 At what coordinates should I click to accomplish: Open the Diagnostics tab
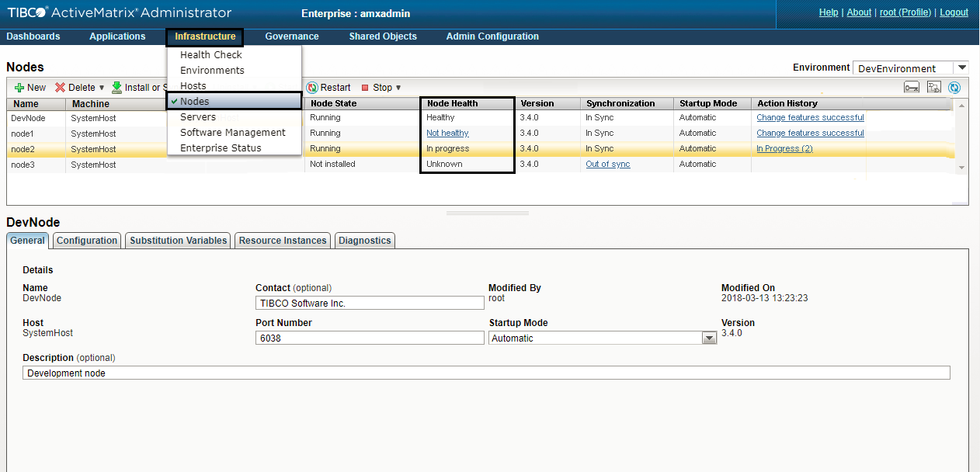[364, 241]
